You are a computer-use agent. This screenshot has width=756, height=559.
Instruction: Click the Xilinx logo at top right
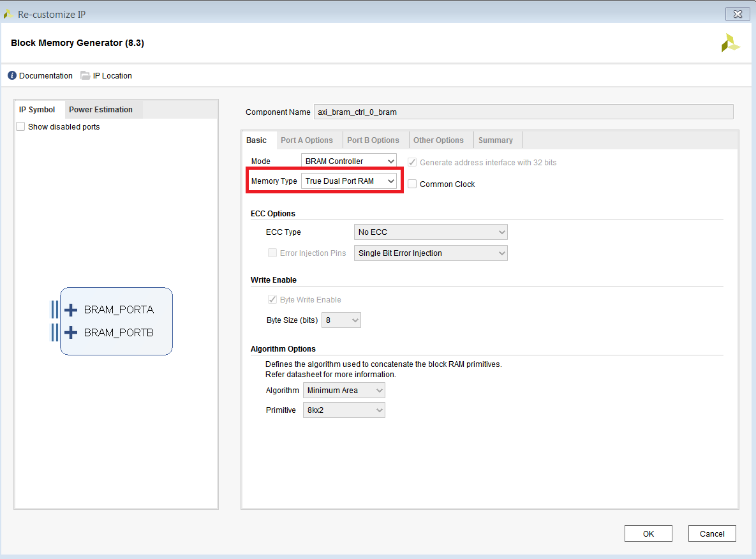coord(730,43)
